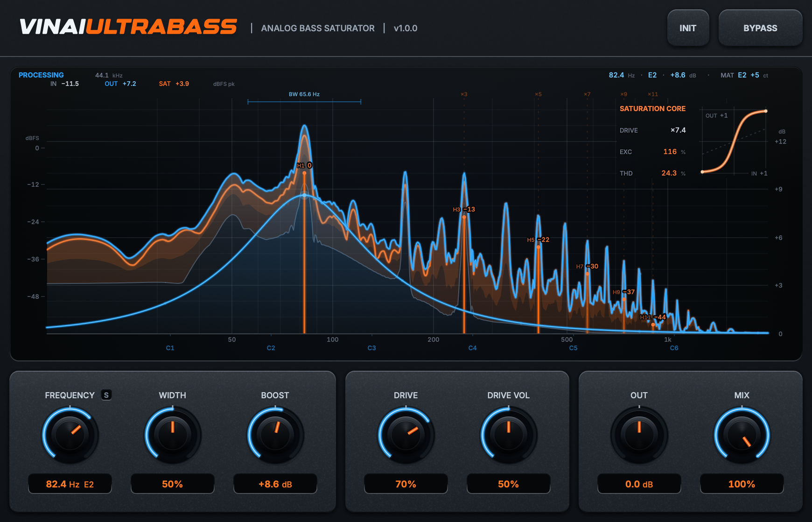Click the H11 −44 harmonic marker
Viewport: 812px width, 522px height.
pyautogui.click(x=653, y=317)
